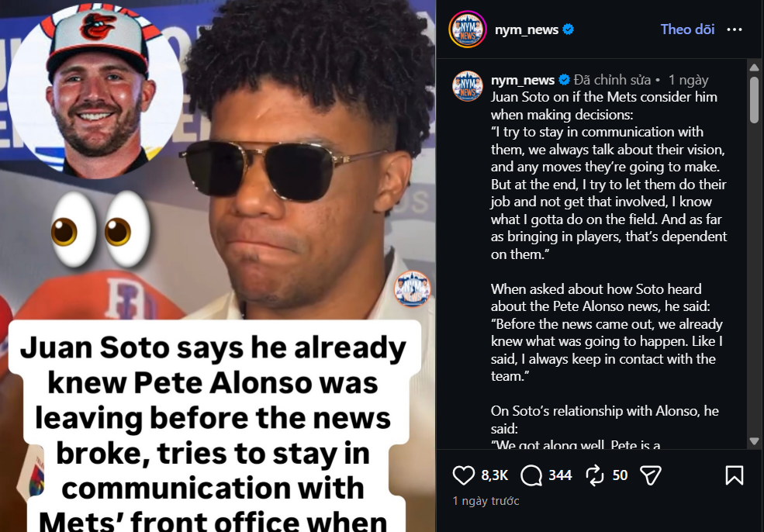
Task: Follow the account via Theo dõi
Action: click(x=687, y=29)
